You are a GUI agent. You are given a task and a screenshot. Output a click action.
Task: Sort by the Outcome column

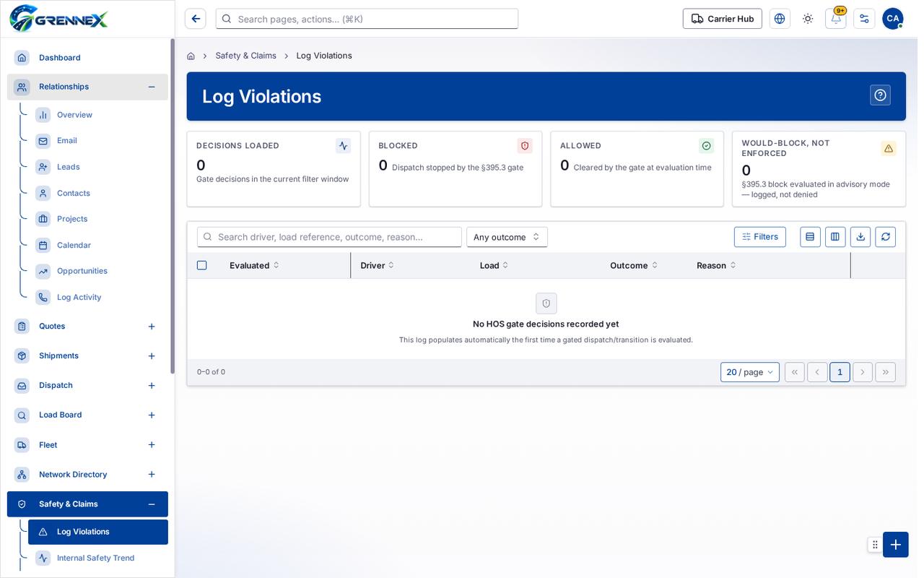pos(634,265)
